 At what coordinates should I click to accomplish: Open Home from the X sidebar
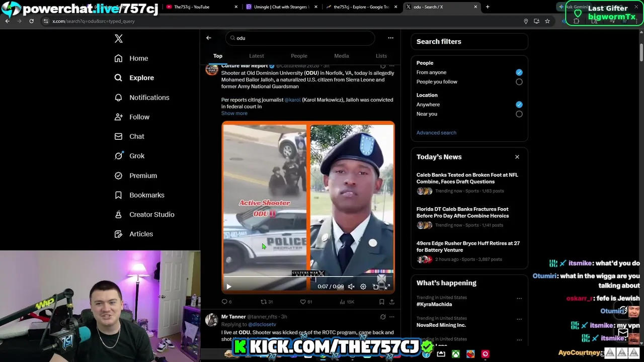click(x=131, y=58)
